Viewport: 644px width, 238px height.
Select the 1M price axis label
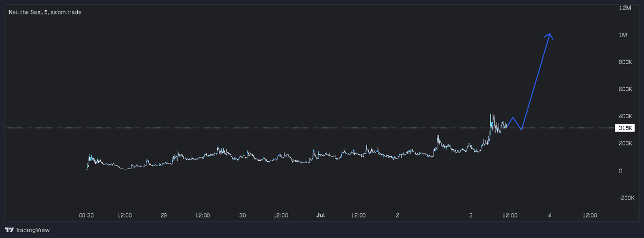click(623, 35)
